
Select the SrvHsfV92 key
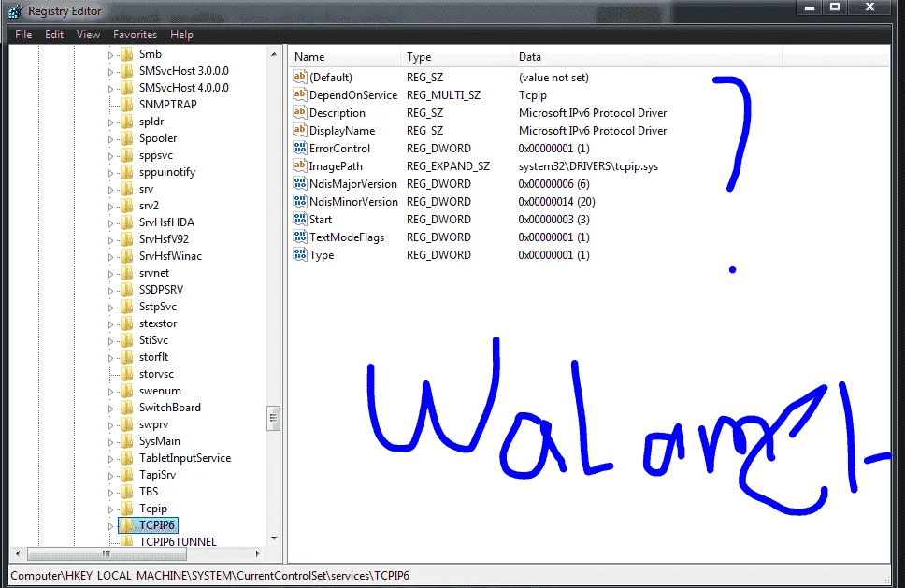point(164,239)
